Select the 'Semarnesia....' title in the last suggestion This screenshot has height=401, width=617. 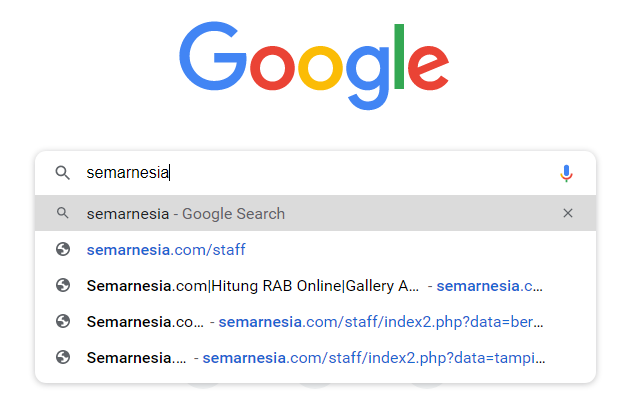point(136,357)
